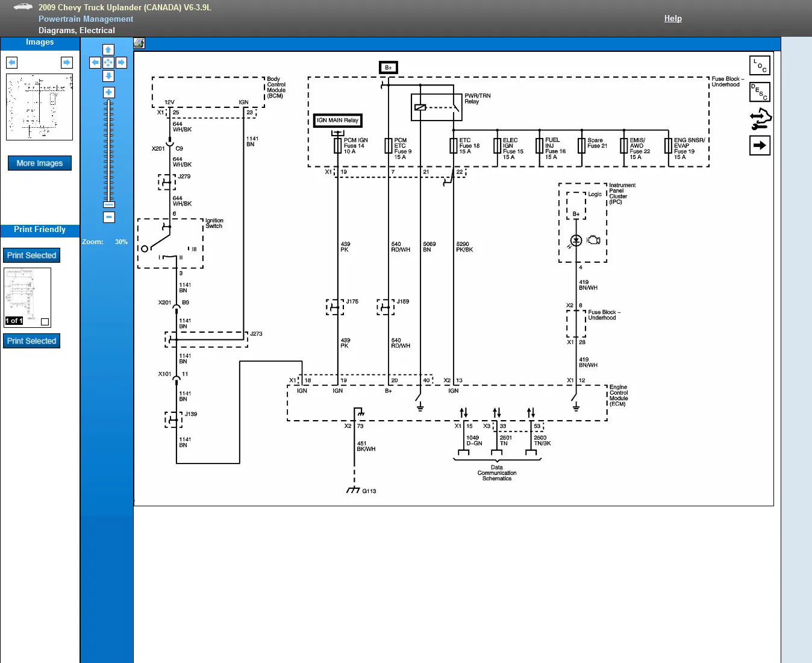Viewport: 812px width, 663px height.
Task: Check the 1 of 1 print thumbnail checkbox
Action: click(45, 322)
